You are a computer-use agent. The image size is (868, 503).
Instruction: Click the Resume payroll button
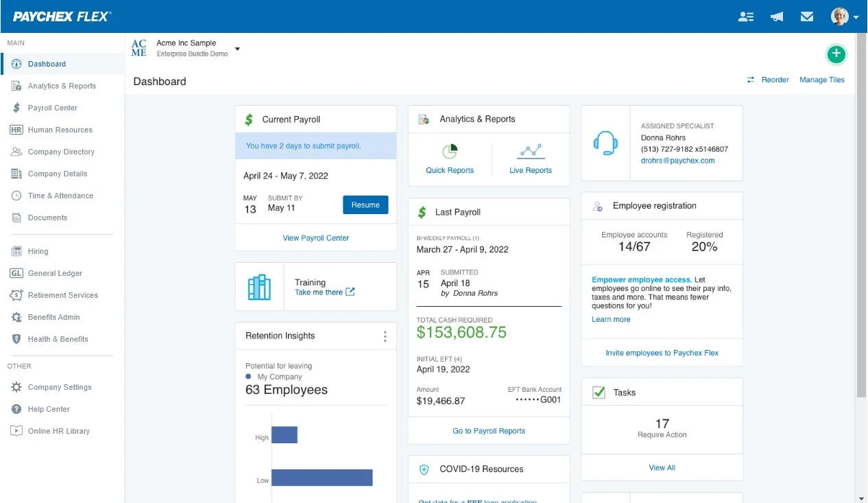365,204
